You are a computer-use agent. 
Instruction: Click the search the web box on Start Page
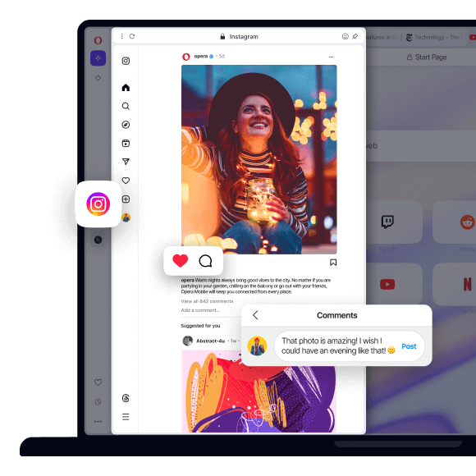coord(421,146)
